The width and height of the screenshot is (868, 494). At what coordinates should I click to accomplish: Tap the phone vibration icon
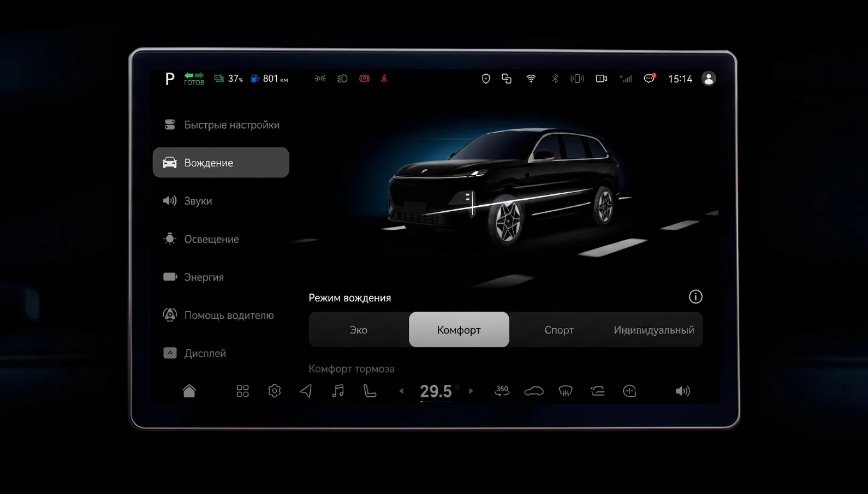click(577, 79)
